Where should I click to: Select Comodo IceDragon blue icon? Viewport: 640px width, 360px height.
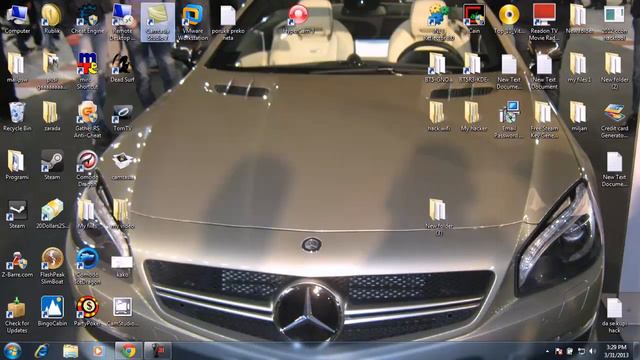(x=87, y=265)
